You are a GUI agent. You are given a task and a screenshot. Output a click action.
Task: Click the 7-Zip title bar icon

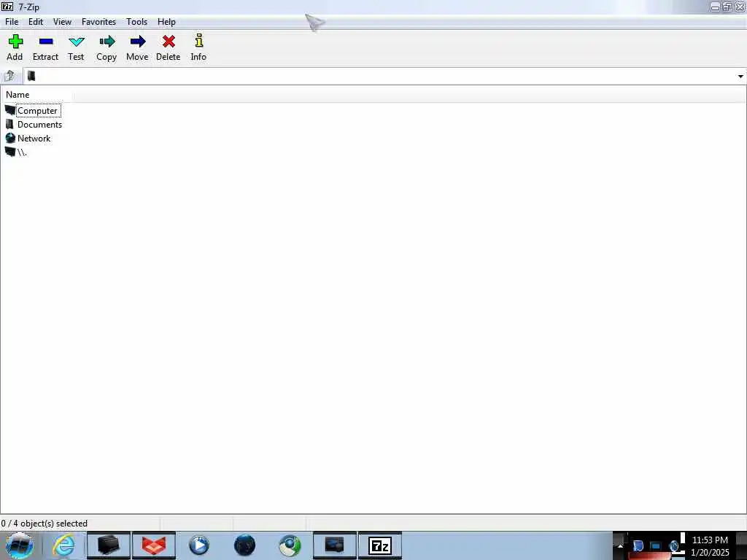point(7,7)
